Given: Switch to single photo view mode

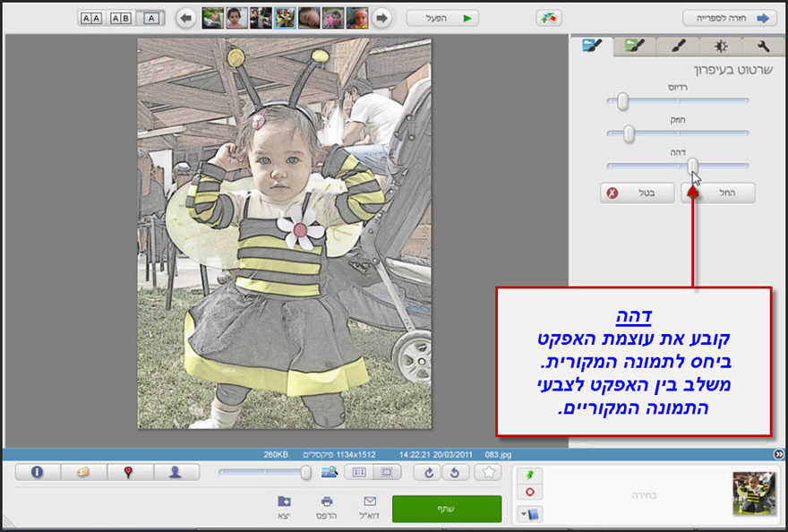Looking at the screenshot, I should 149,18.
